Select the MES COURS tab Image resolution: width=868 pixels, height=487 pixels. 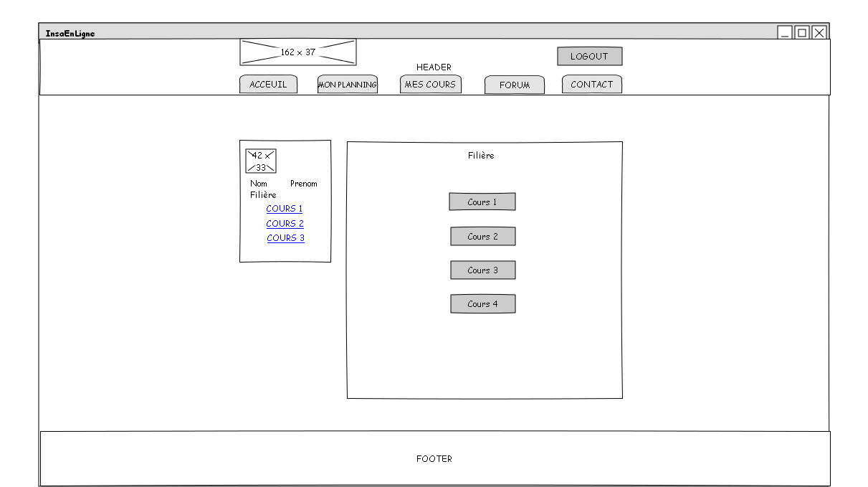(x=430, y=84)
